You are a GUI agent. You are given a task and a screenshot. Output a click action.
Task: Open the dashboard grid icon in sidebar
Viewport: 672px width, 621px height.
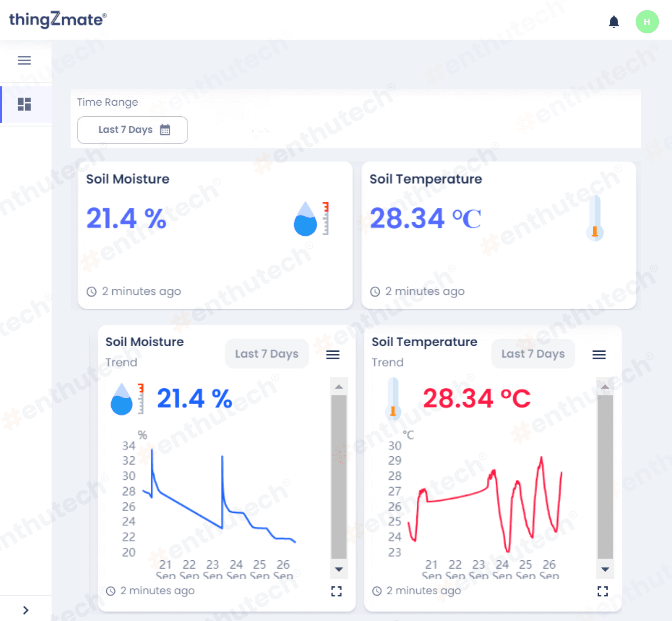tap(24, 104)
